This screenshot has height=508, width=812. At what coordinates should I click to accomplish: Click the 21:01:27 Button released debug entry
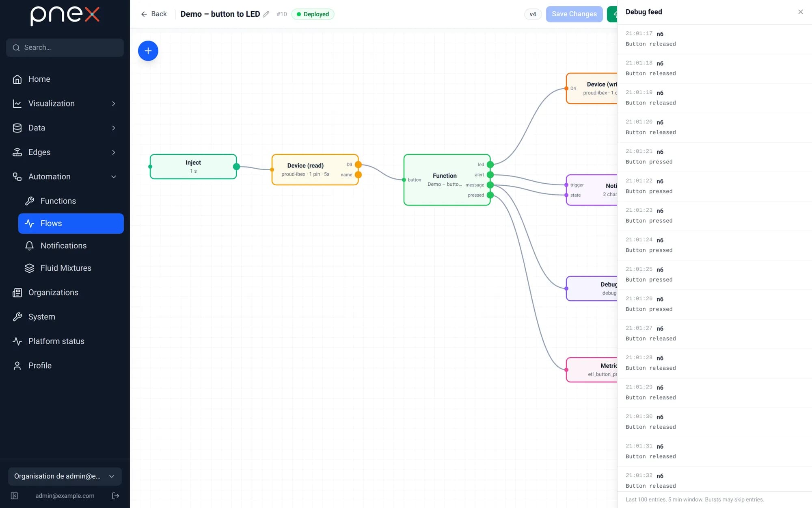click(715, 334)
